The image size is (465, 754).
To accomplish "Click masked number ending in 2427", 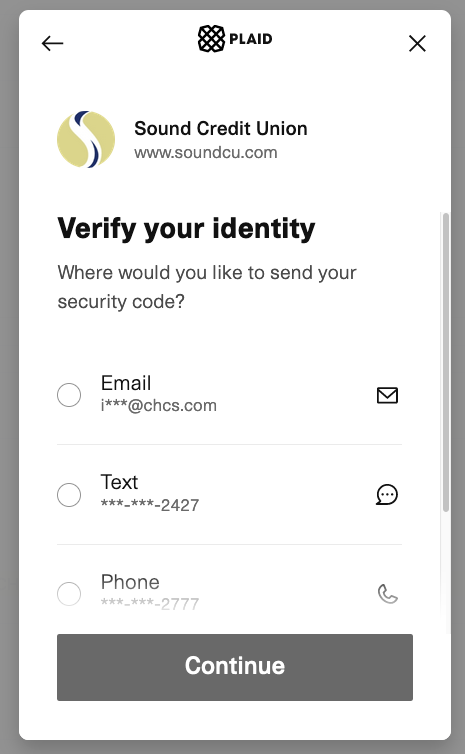I will tap(150, 505).
